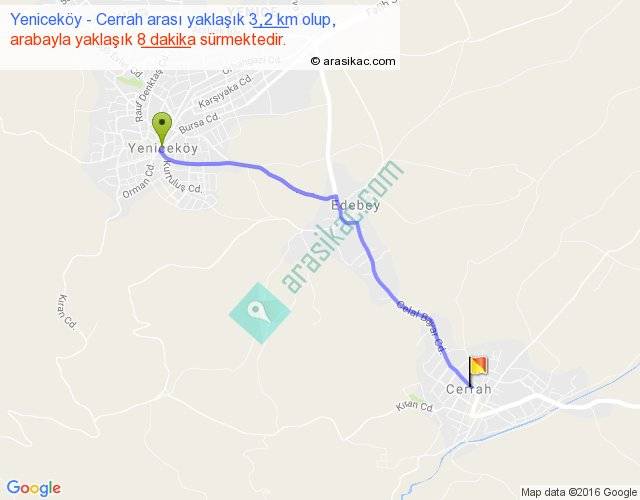Select the Yeniceköy town label
Screen dimensions: 640x500
coord(163,148)
